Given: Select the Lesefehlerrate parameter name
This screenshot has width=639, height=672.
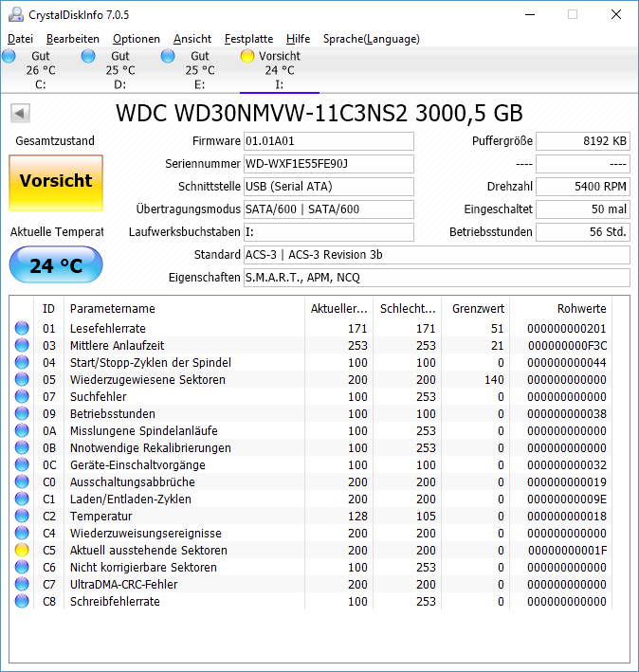Looking at the screenshot, I should click(x=108, y=329).
